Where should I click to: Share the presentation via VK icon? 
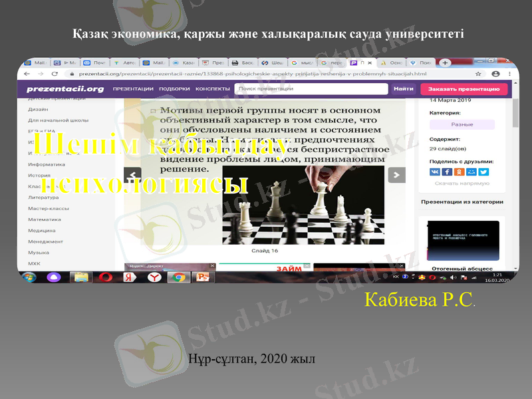click(435, 172)
